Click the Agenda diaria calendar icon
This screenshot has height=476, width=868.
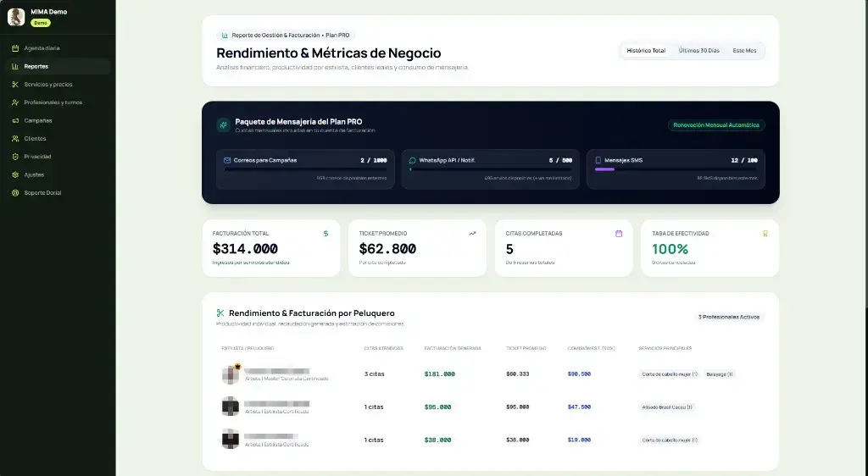pos(15,48)
